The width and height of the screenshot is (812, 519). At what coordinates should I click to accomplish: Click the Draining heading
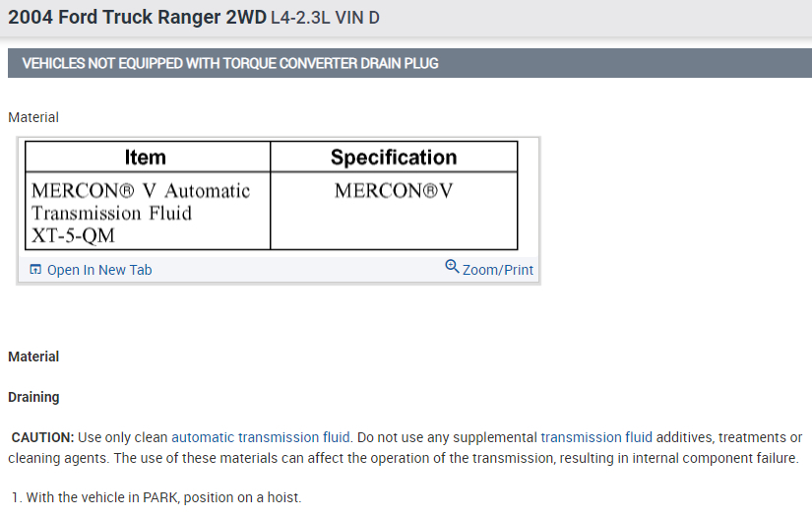click(33, 397)
